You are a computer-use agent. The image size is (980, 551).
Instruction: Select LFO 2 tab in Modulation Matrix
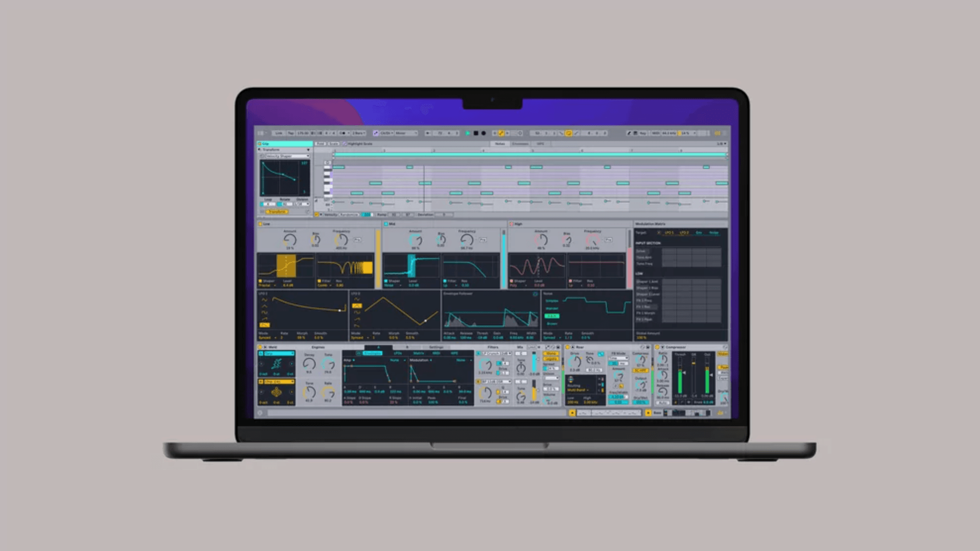[684, 233]
